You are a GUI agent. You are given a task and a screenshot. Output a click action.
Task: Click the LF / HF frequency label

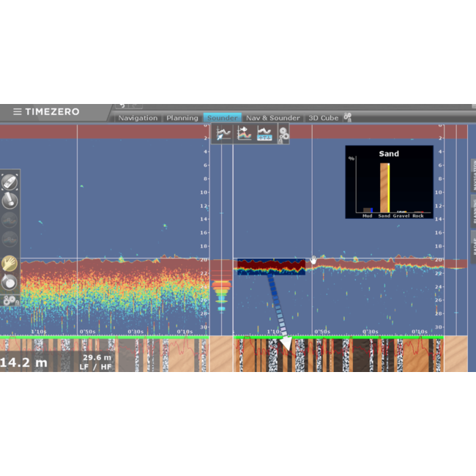[x=96, y=366]
